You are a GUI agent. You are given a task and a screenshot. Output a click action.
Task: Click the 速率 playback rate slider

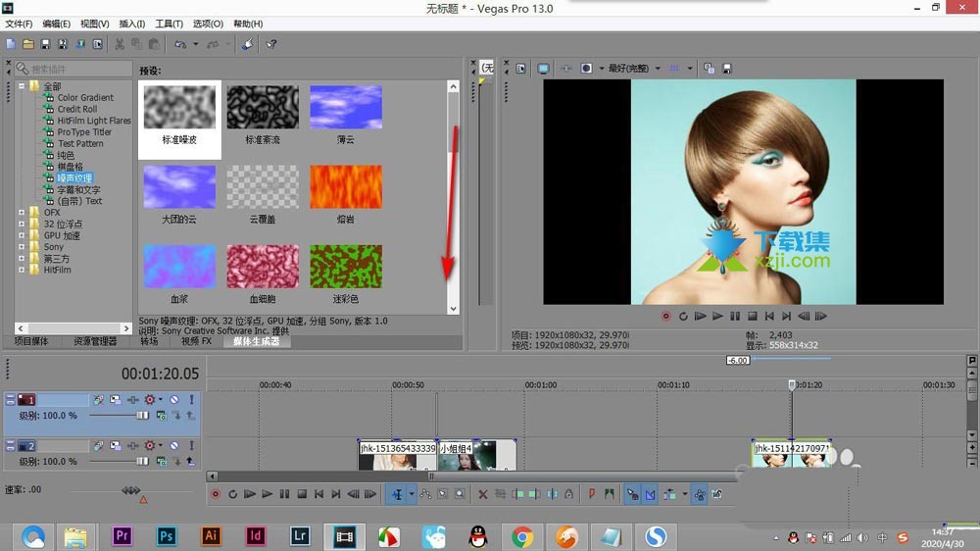pyautogui.click(x=130, y=491)
